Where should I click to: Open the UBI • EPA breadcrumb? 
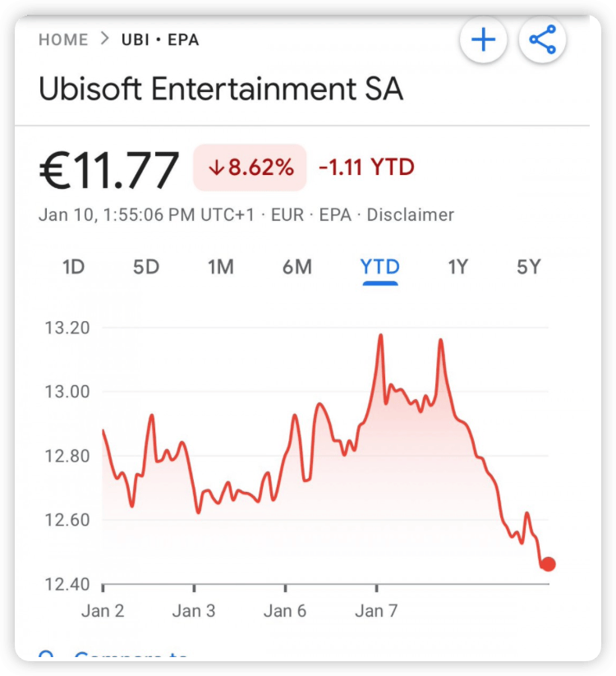click(x=160, y=39)
